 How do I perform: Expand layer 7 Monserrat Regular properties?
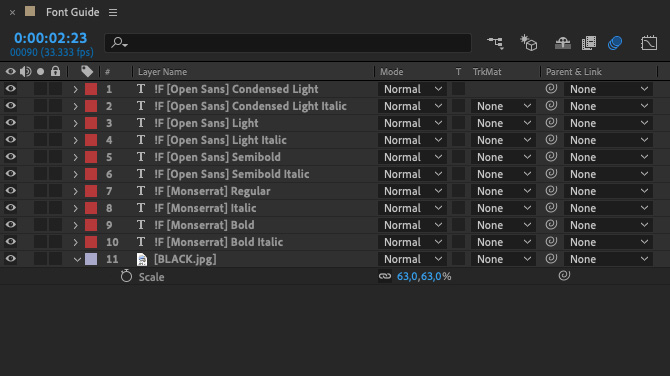click(76, 191)
